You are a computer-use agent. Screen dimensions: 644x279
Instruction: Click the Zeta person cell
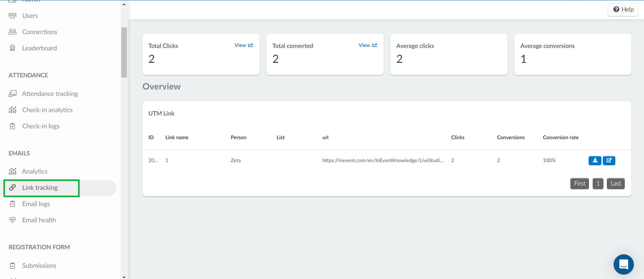[236, 160]
